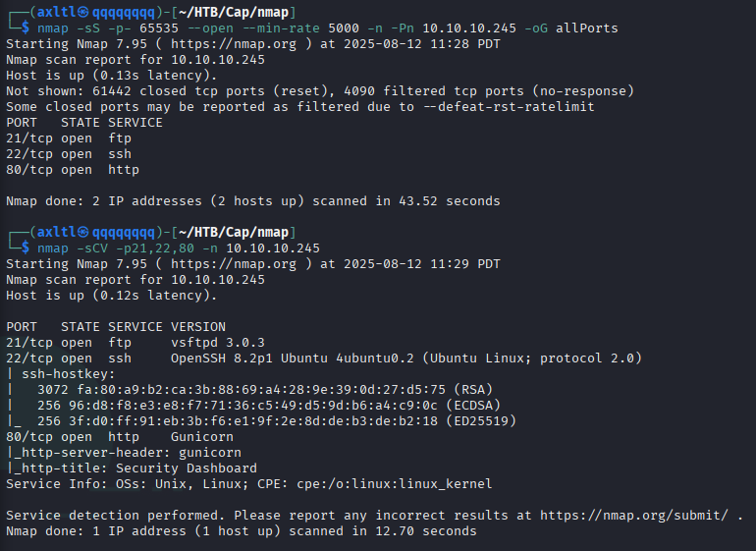
Task: Click the 21/tcp vsftpd 3.0.3 version text
Action: click(217, 343)
